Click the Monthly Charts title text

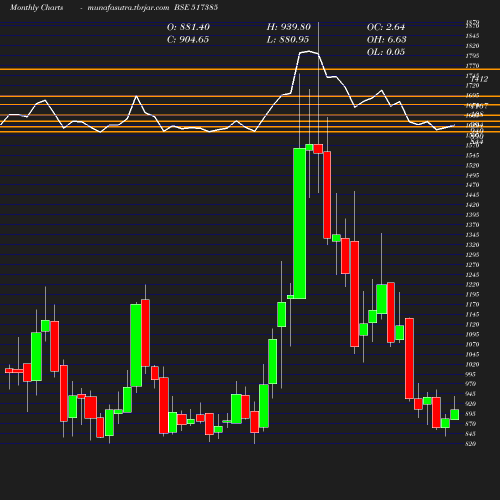tap(36, 8)
